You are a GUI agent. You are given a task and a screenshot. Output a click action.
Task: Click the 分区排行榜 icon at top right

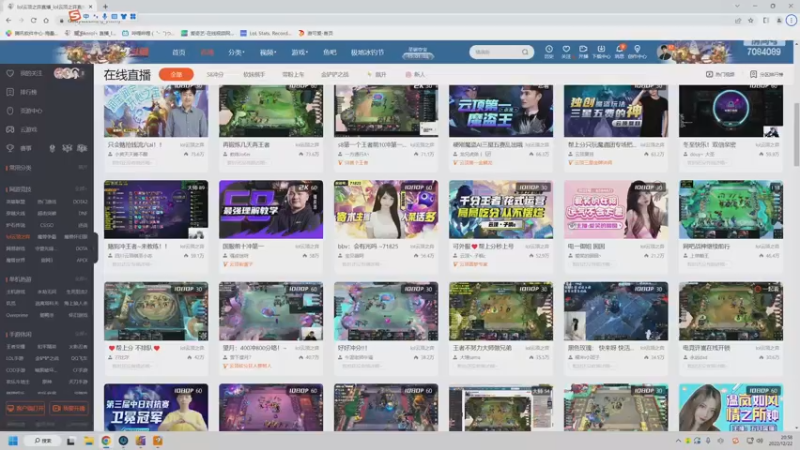coord(753,74)
